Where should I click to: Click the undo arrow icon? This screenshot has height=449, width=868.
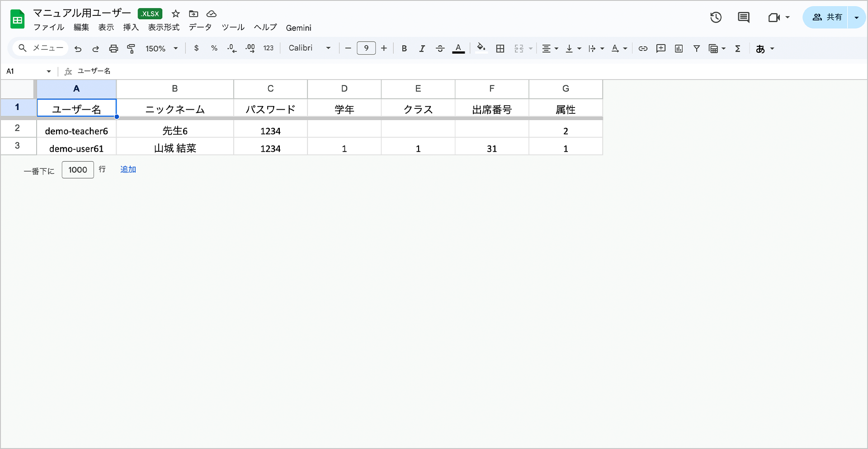[78, 49]
